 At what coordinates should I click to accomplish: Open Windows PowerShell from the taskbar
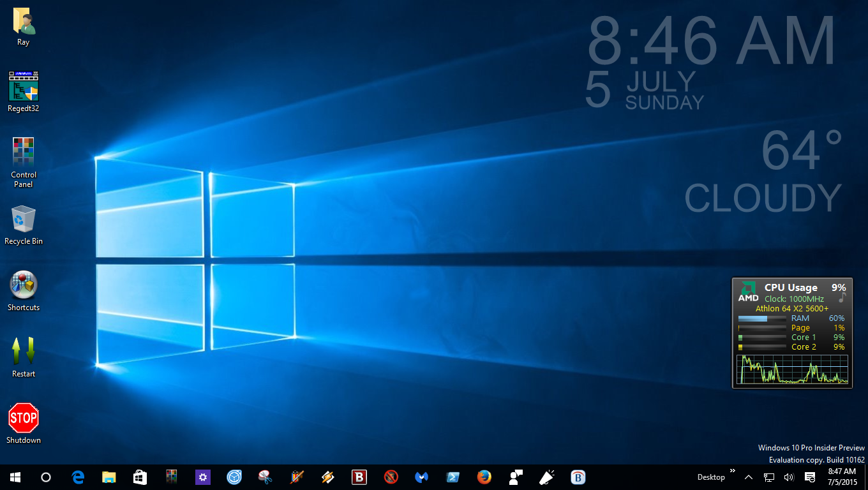pyautogui.click(x=453, y=477)
